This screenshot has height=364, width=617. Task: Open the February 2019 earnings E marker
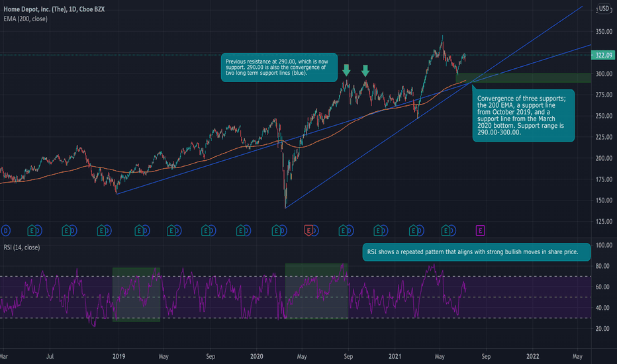[139, 230]
